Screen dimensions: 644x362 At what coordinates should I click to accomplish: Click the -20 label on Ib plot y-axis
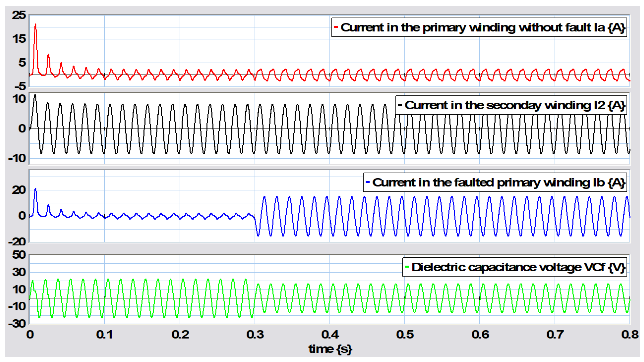pyautogui.click(x=17, y=241)
